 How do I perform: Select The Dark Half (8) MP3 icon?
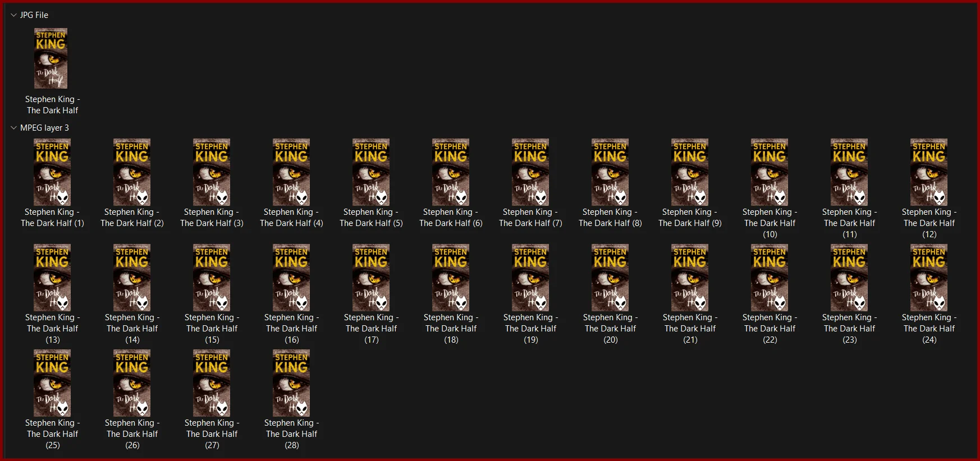pos(610,172)
